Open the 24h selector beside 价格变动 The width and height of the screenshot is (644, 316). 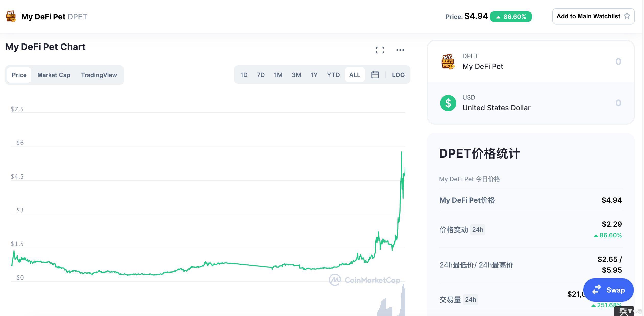(478, 230)
